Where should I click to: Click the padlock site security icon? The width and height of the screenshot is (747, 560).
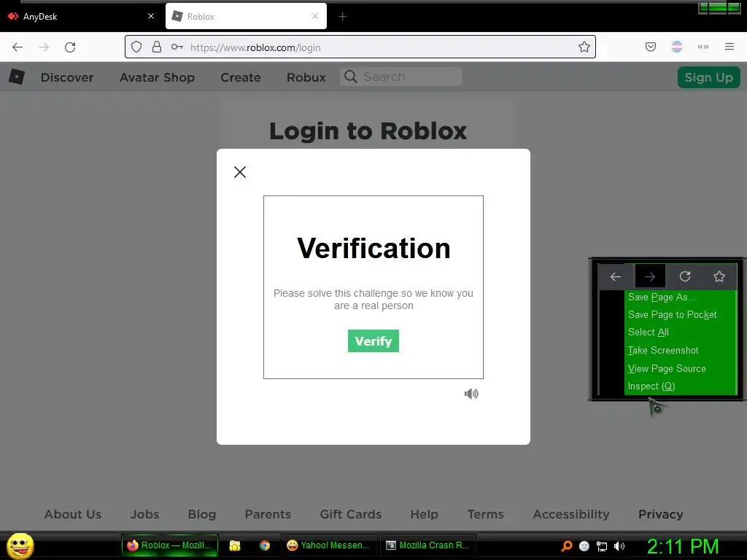(x=157, y=47)
